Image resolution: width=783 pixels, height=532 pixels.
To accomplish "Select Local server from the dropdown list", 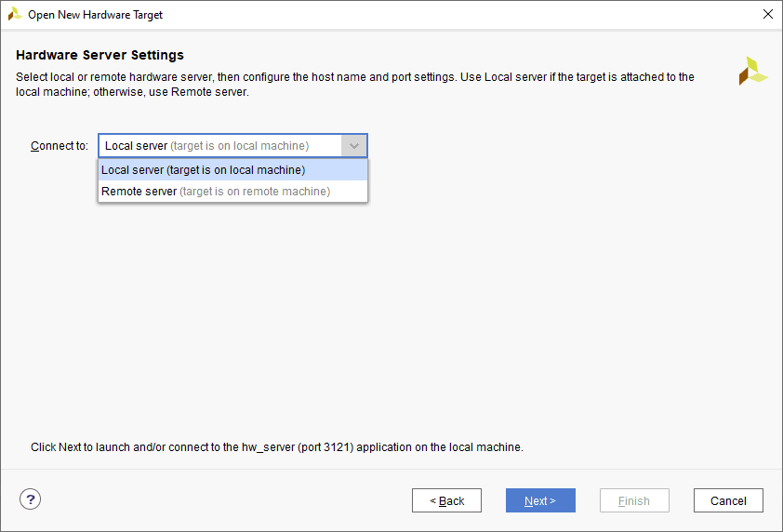I will point(134,170).
